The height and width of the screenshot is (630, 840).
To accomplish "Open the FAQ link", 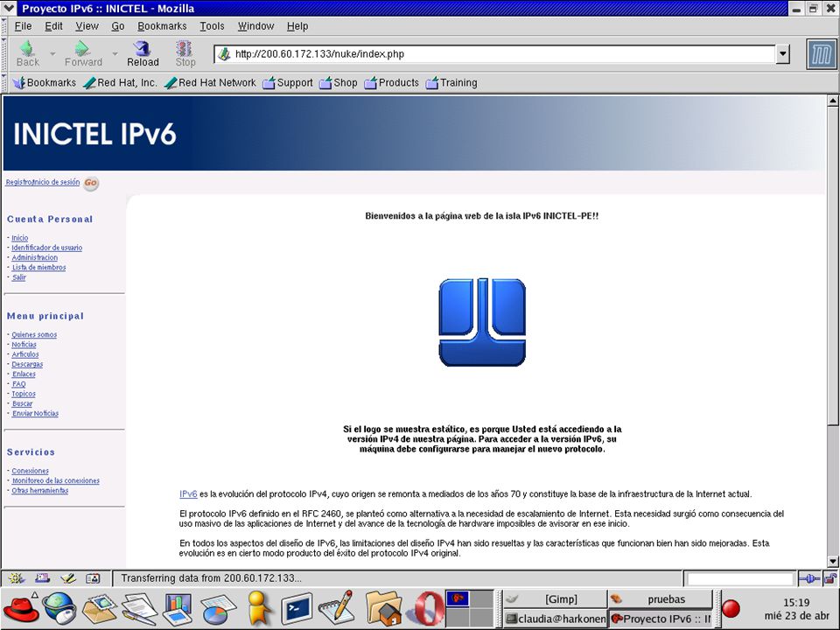I will coord(18,384).
